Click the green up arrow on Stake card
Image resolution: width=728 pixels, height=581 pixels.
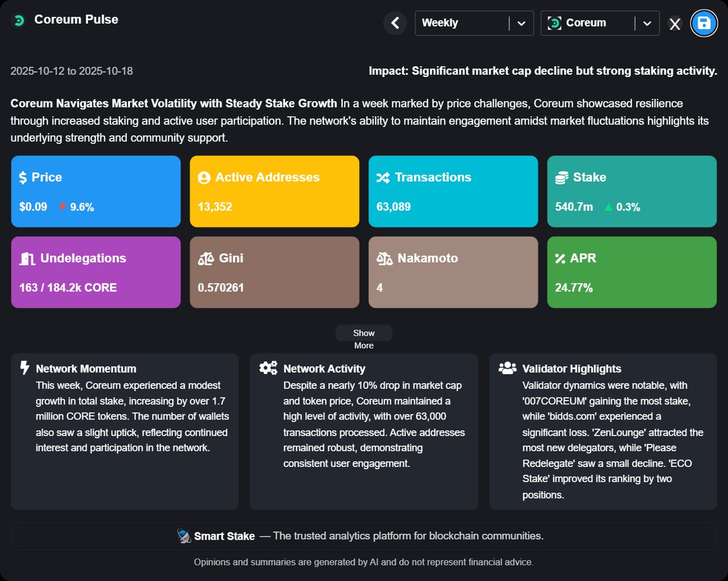608,207
